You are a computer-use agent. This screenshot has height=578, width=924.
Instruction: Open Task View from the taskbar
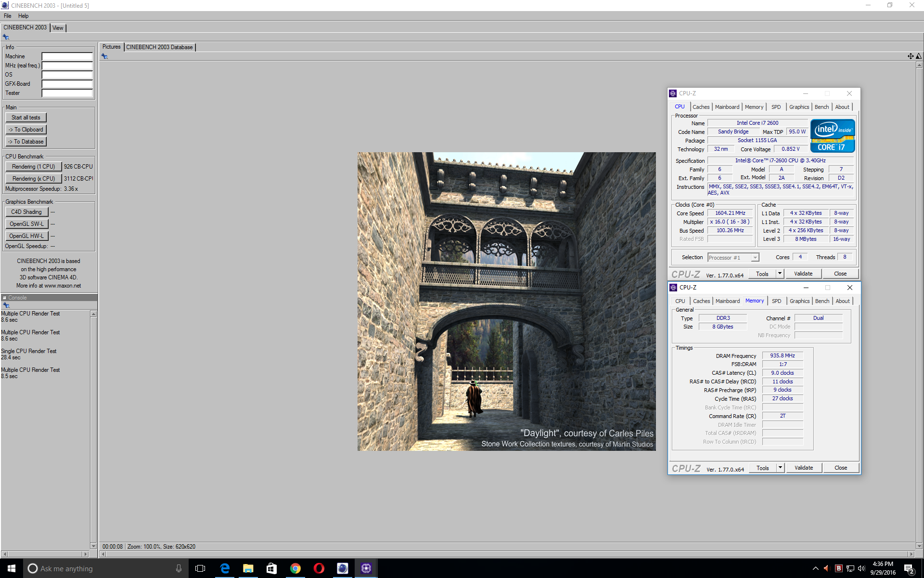[200, 568]
